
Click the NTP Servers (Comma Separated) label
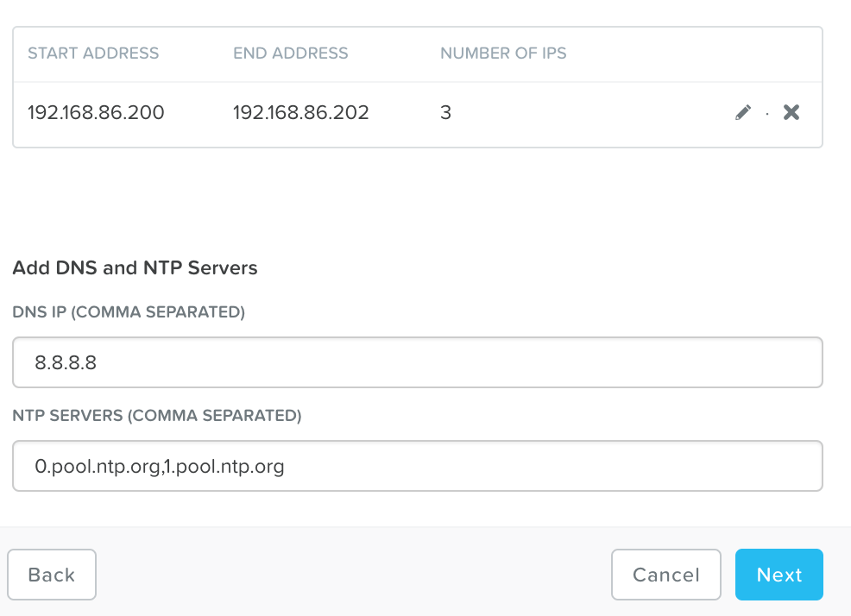click(x=157, y=416)
